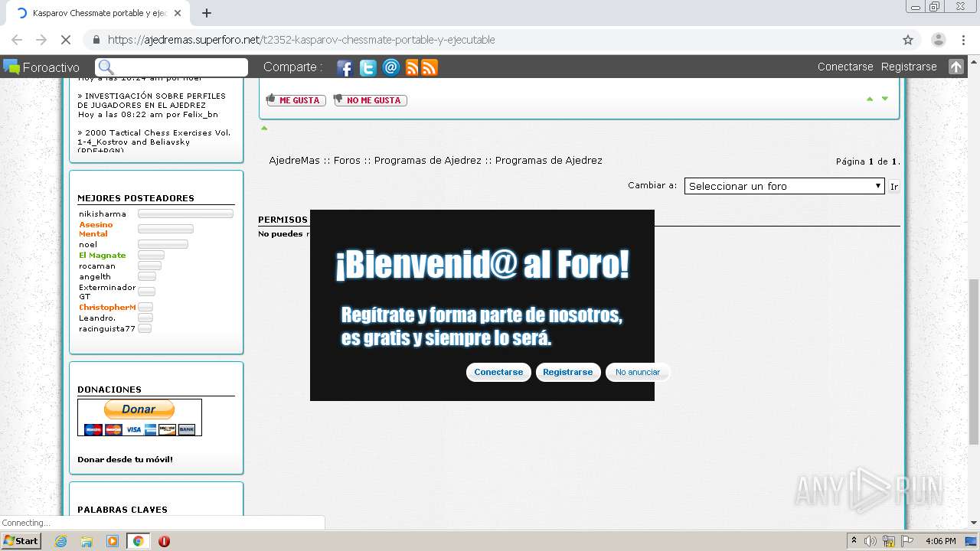This screenshot has width=980, height=551.
Task: Click the up arrow in Foroactivo toolbar
Action: (955, 67)
